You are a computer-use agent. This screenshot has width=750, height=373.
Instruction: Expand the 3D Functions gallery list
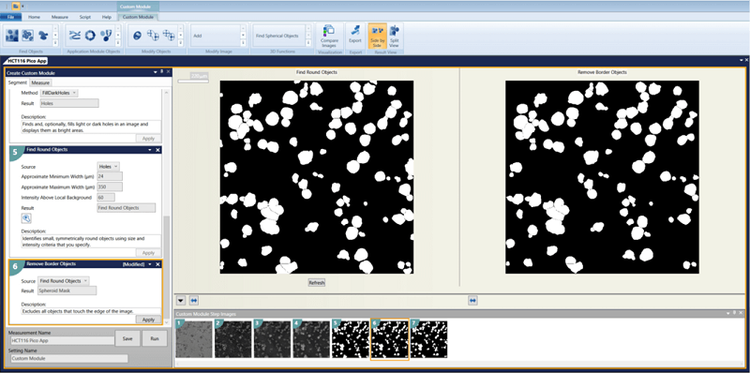coord(309,43)
